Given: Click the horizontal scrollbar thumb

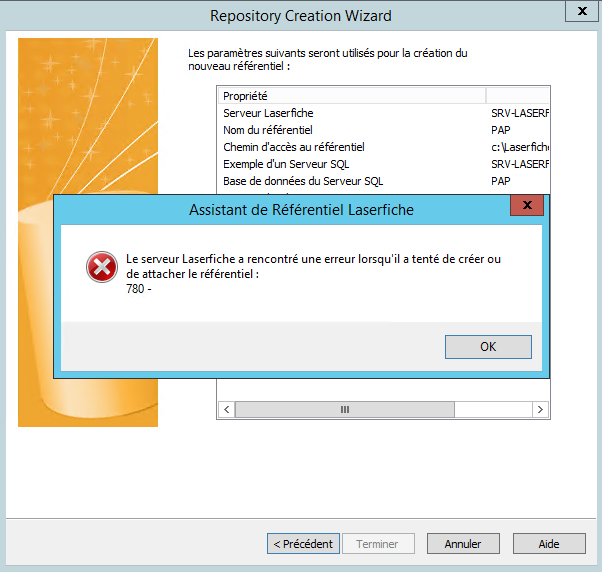Looking at the screenshot, I should pyautogui.click(x=344, y=409).
